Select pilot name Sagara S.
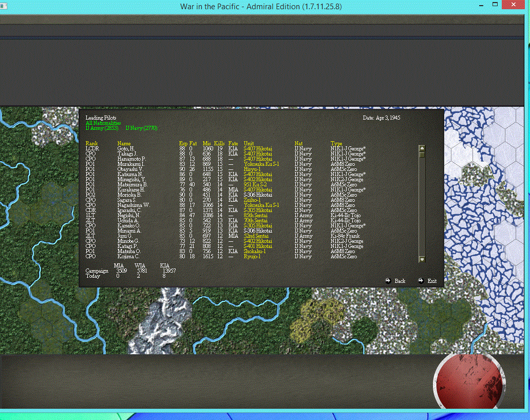Image resolution: width=530 pixels, height=420 pixels. click(x=127, y=200)
